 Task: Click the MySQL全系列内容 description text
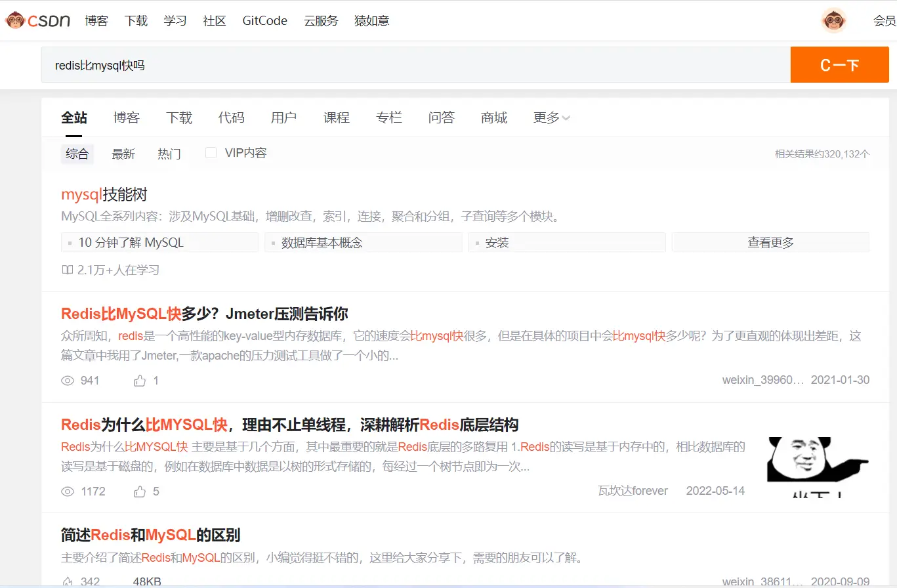tap(312, 217)
